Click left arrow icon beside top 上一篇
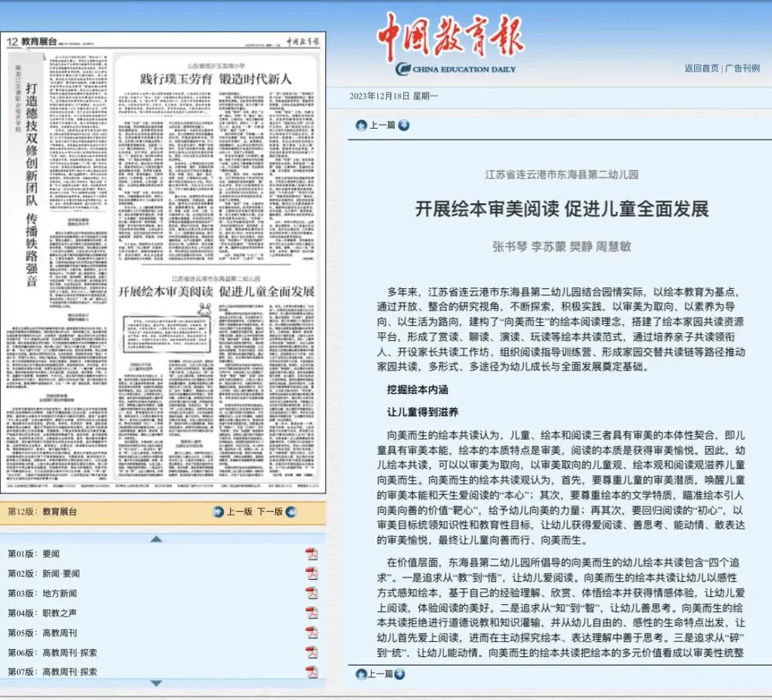Viewport: 772px width, 700px height. tap(362, 126)
